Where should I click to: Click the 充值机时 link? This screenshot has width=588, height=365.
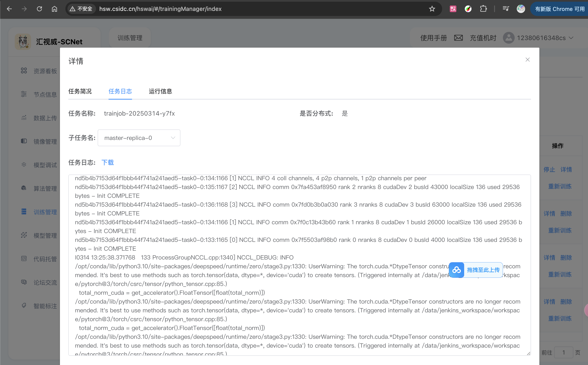(483, 38)
